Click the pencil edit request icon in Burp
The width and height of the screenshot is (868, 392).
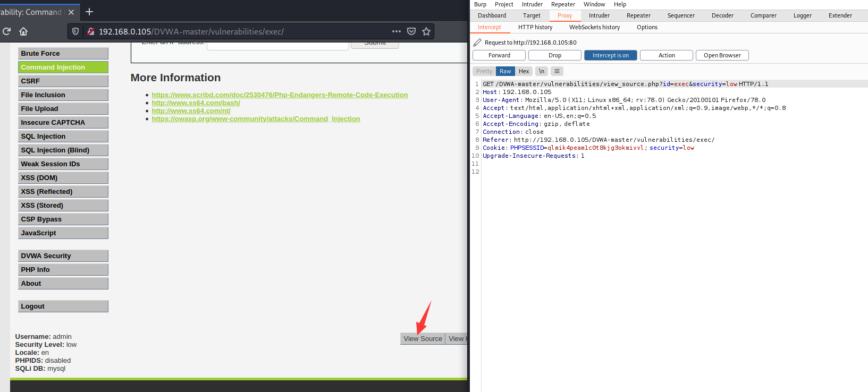(477, 42)
